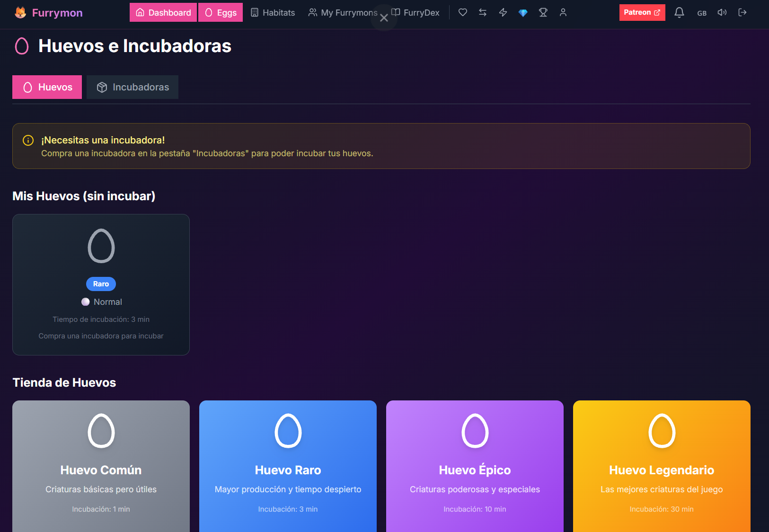Click the Normal type color dot
This screenshot has height=532, width=769.
[x=86, y=302]
